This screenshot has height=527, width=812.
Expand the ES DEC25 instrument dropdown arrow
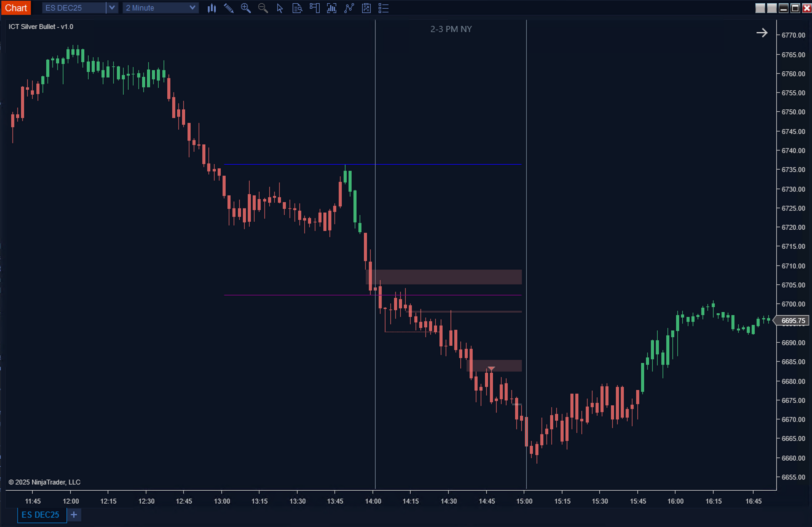112,8
